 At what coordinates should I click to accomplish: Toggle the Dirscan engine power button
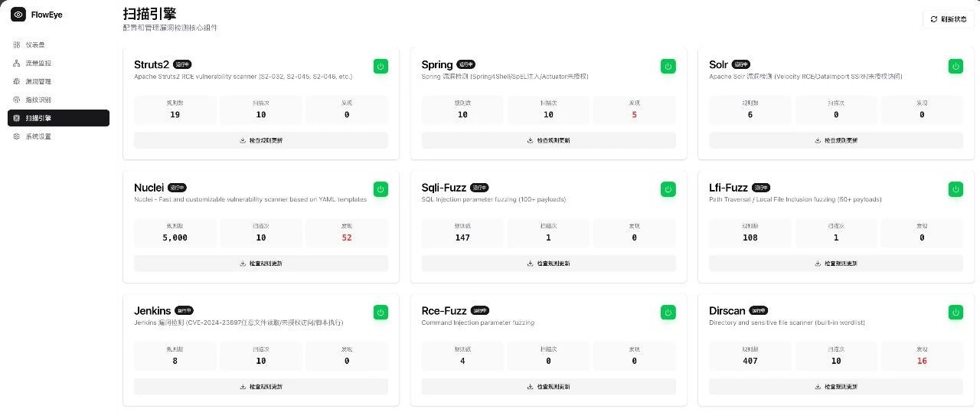point(955,312)
